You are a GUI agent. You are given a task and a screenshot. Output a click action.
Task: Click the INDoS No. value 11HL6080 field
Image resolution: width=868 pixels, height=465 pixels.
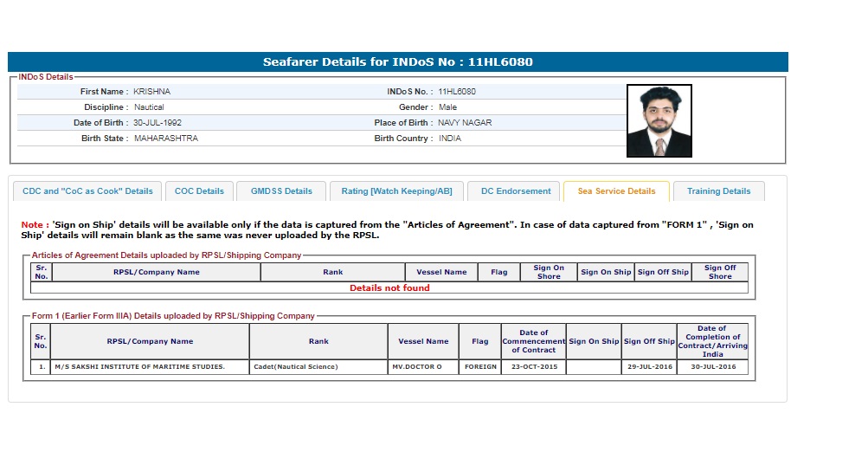coord(457,92)
